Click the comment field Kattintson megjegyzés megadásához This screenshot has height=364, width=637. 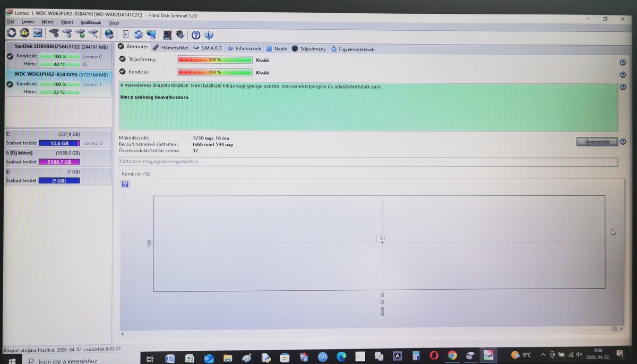click(368, 161)
